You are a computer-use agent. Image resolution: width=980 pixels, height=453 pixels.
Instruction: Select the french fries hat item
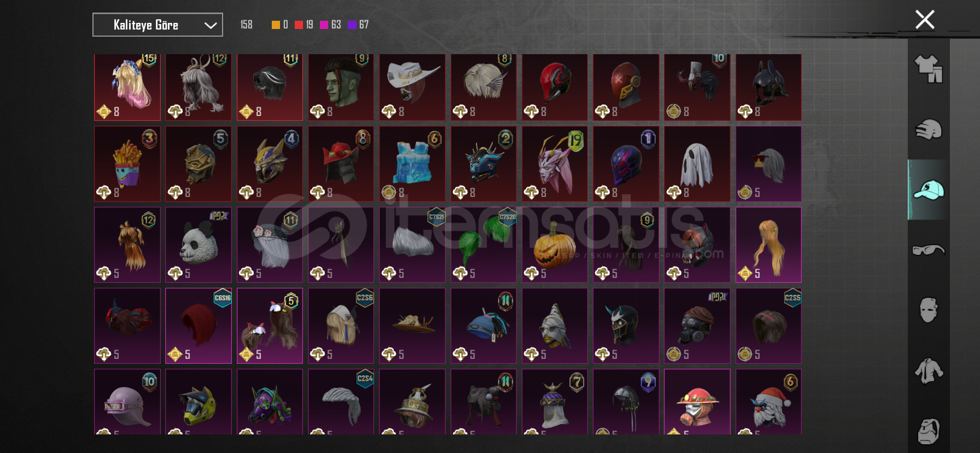click(x=127, y=164)
